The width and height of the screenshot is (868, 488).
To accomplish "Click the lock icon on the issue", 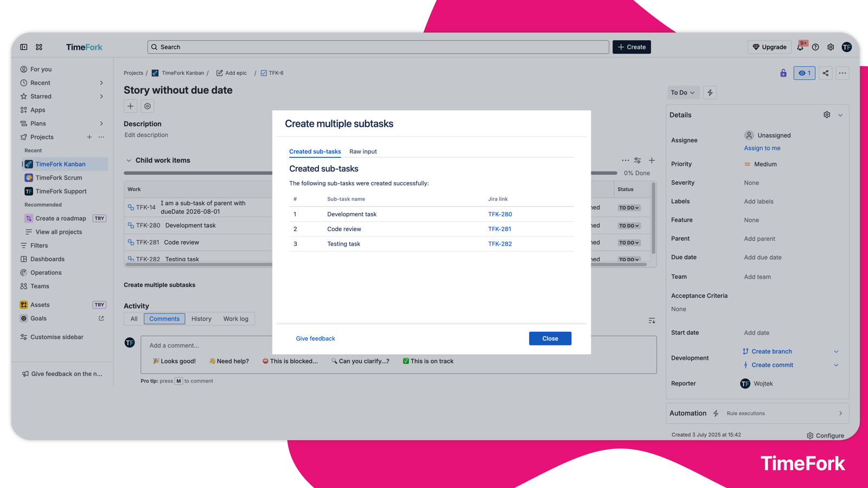I will click(783, 73).
